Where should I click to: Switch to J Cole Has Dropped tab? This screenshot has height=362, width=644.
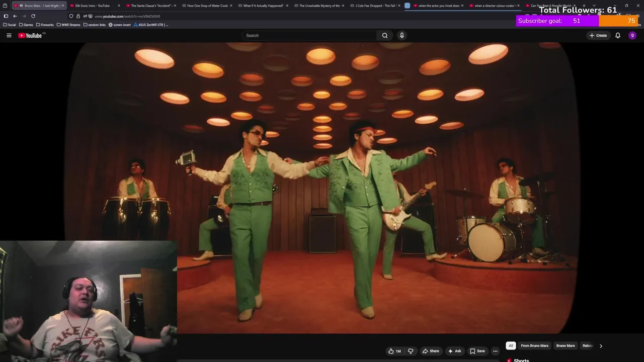click(375, 6)
